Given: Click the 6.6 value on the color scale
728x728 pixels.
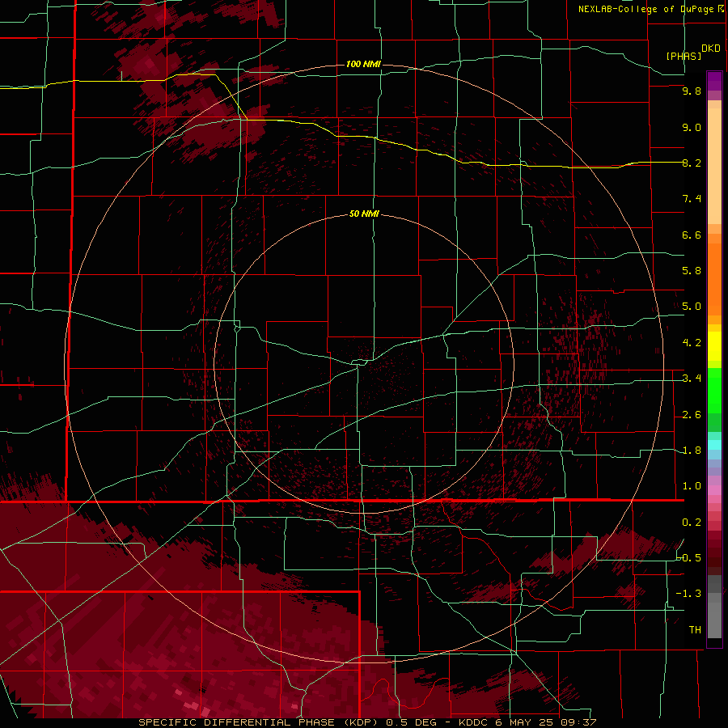Looking at the screenshot, I should click(x=692, y=235).
